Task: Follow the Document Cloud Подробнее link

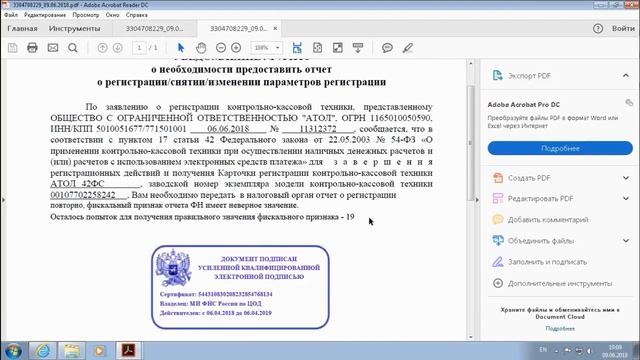Action: click(560, 328)
